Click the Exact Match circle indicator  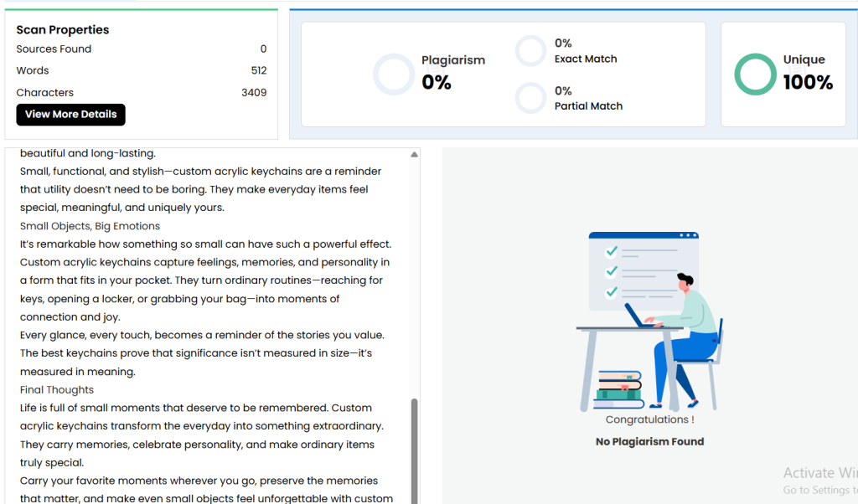530,51
